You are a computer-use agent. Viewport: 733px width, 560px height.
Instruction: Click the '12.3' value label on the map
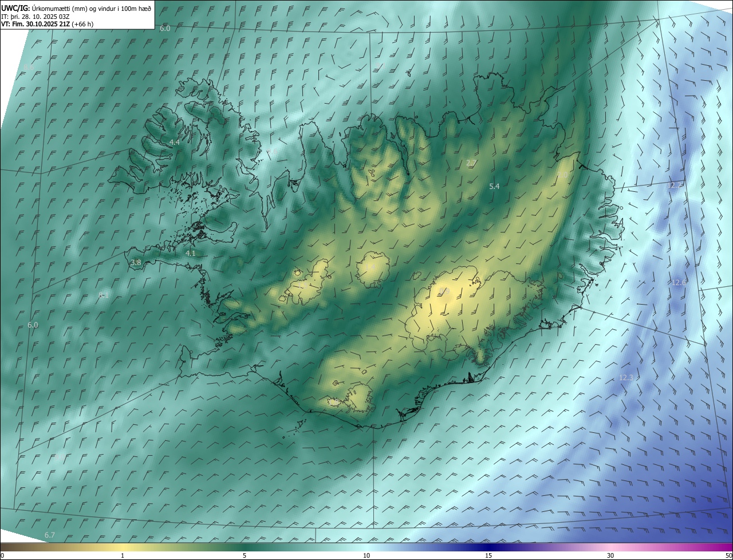coord(626,378)
